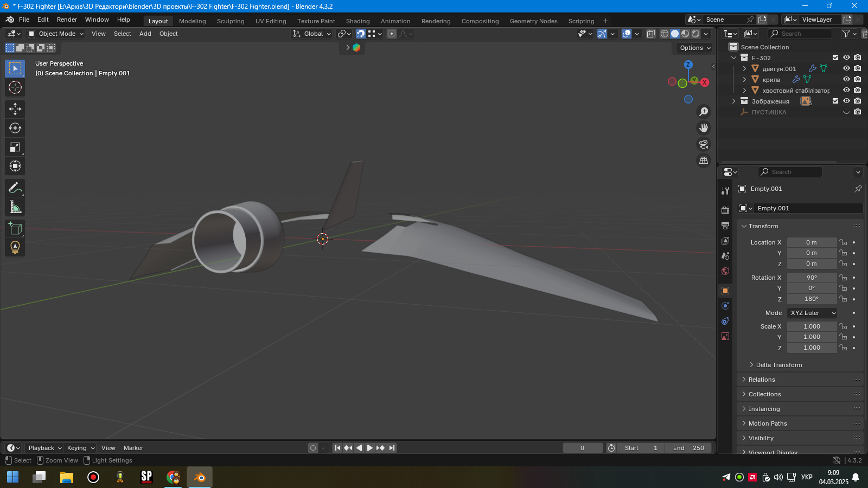This screenshot has width=868, height=488.
Task: Open the Object Data properties tab
Action: tap(725, 336)
